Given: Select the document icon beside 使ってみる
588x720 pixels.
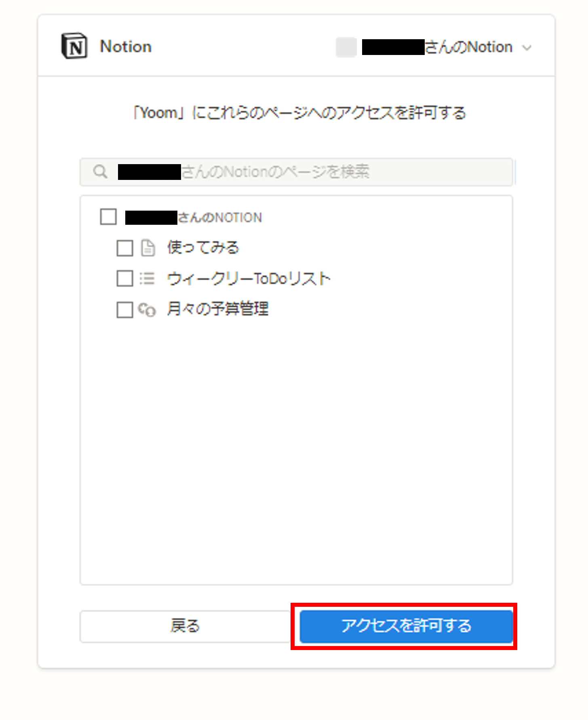Looking at the screenshot, I should click(147, 248).
